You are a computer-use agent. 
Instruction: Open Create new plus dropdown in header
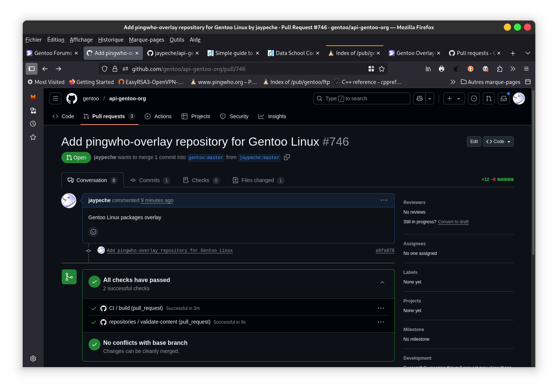pos(454,98)
